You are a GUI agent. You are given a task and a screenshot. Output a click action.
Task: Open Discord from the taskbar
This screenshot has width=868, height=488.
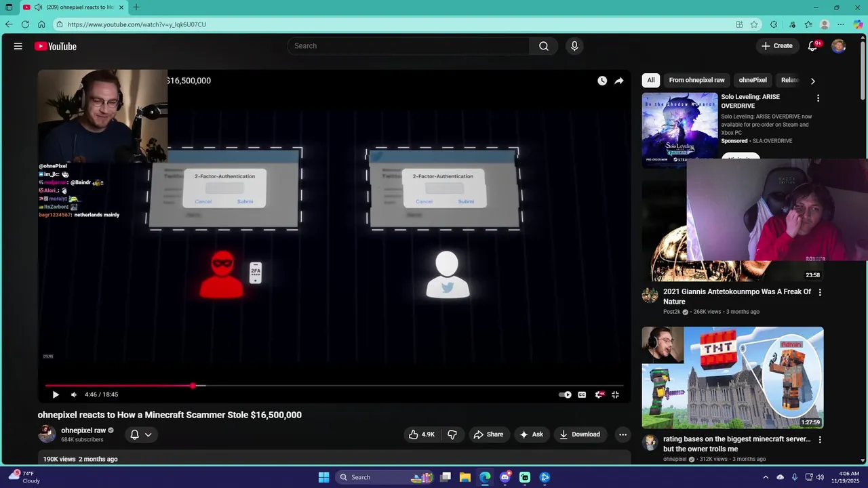point(505,477)
